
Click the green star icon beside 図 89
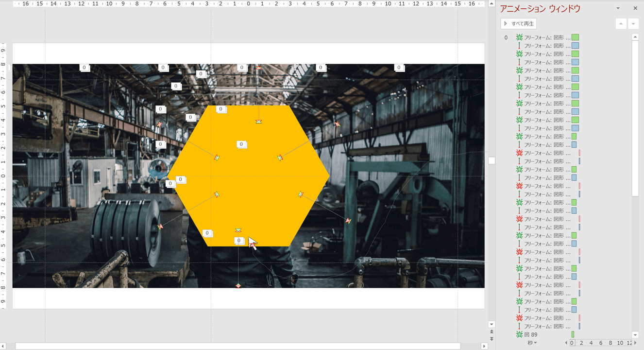[x=519, y=334]
